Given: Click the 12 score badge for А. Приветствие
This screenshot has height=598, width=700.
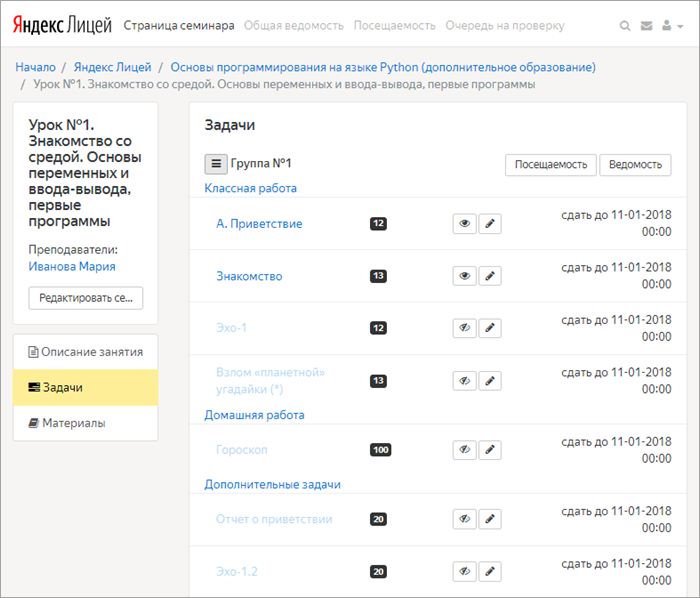Looking at the screenshot, I should tap(378, 224).
